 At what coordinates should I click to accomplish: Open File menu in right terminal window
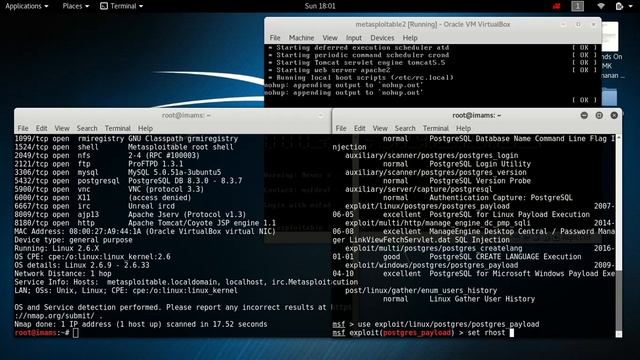tap(341, 128)
